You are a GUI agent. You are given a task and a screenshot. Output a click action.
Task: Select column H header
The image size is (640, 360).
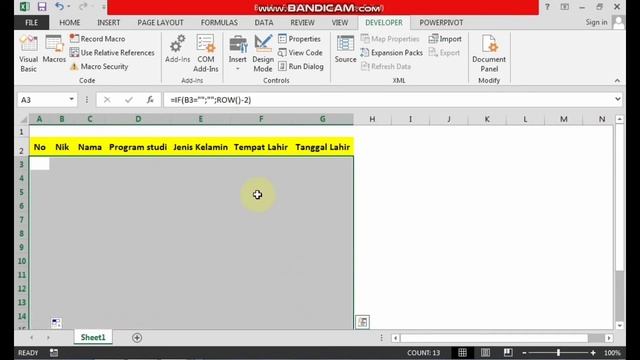coord(372,119)
